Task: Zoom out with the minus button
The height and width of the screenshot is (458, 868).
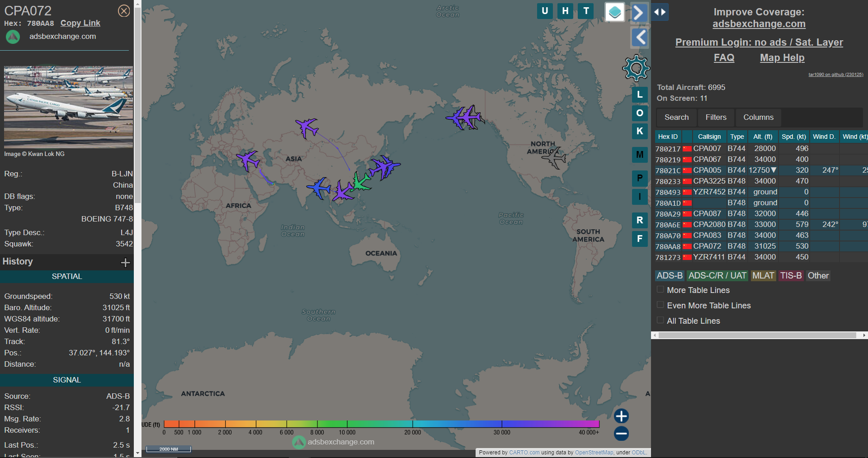Action: pyautogui.click(x=621, y=434)
